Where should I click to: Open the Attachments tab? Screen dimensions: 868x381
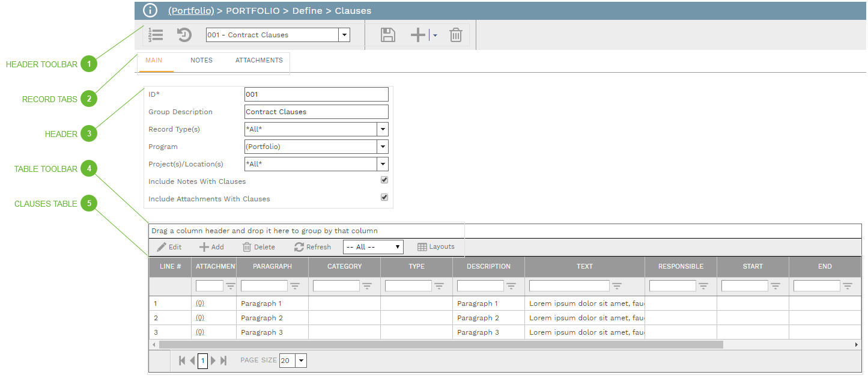click(259, 60)
